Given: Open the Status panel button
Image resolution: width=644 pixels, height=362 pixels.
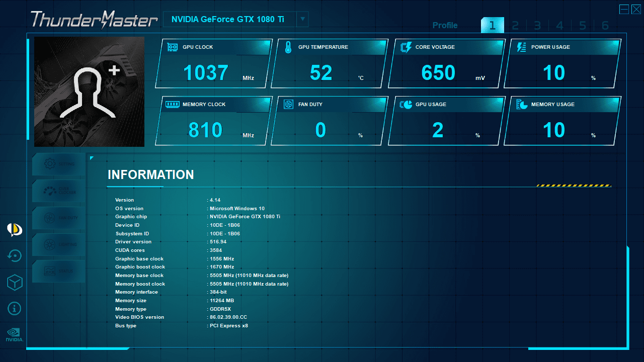Looking at the screenshot, I should [x=59, y=271].
